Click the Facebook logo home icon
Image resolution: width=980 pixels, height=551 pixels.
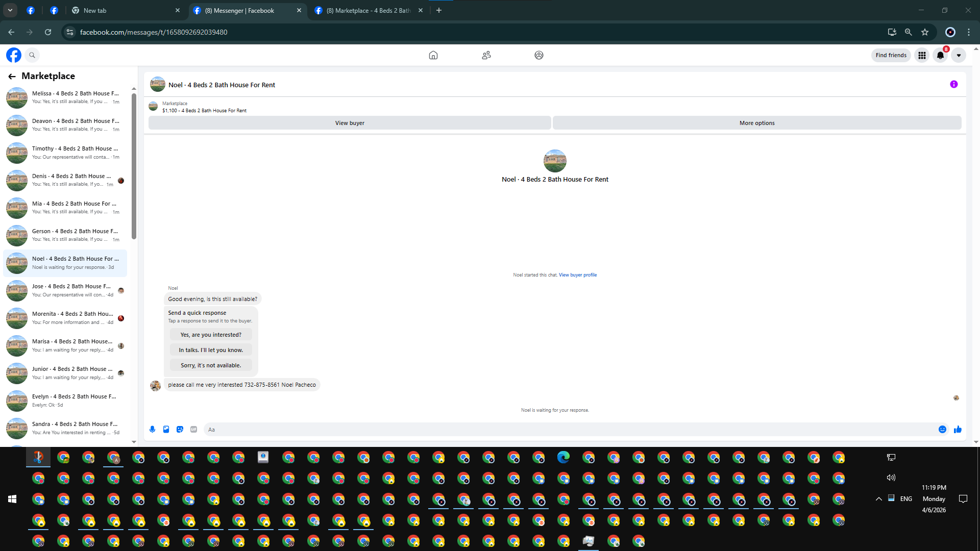pyautogui.click(x=14, y=55)
